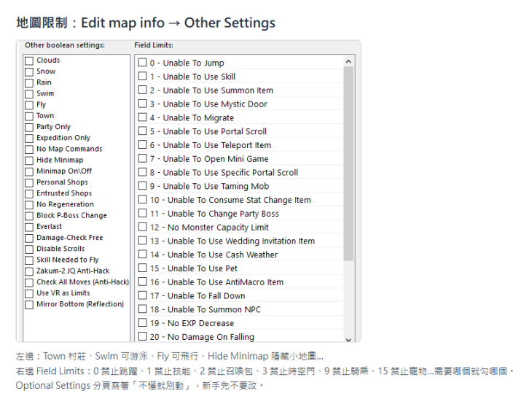Enable 2 - Unable To Use Summon Item

(x=143, y=90)
